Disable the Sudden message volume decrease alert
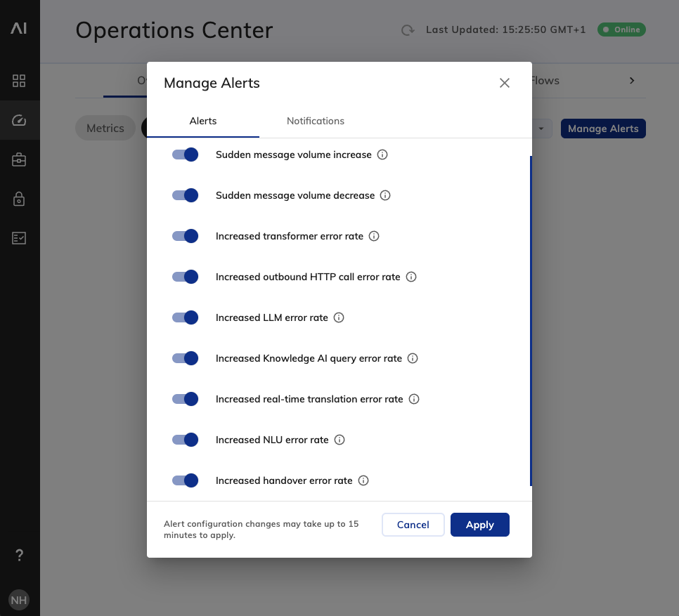The image size is (679, 616). [185, 195]
